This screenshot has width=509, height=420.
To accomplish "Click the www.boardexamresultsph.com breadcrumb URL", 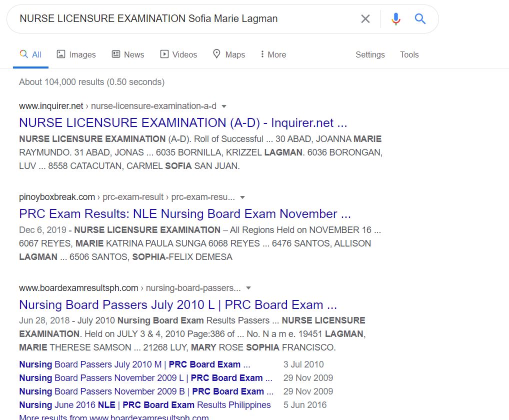I will tap(130, 288).
